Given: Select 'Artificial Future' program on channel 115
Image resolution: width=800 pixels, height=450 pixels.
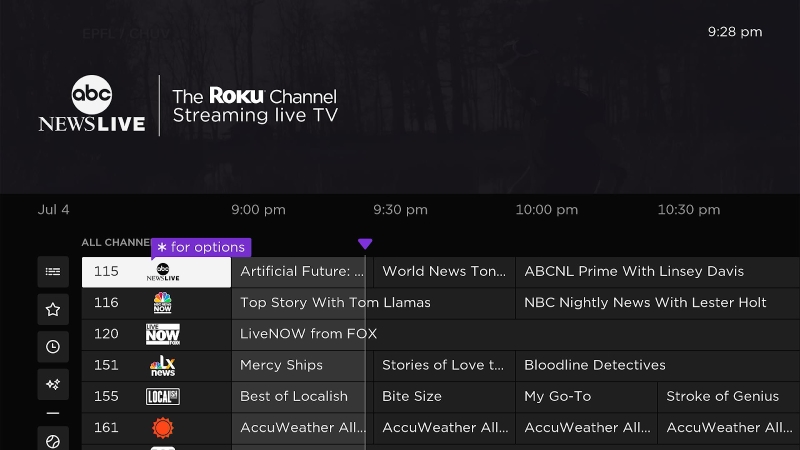Looking at the screenshot, I should (302, 272).
